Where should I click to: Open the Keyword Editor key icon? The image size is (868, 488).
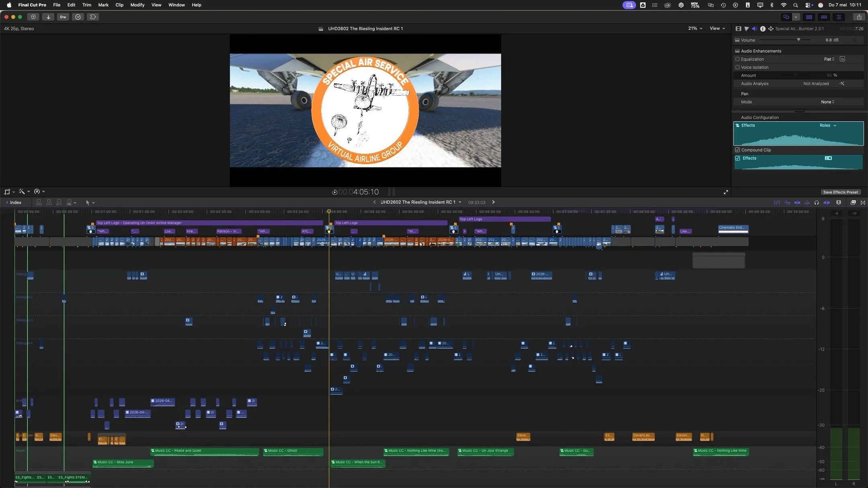click(x=63, y=17)
